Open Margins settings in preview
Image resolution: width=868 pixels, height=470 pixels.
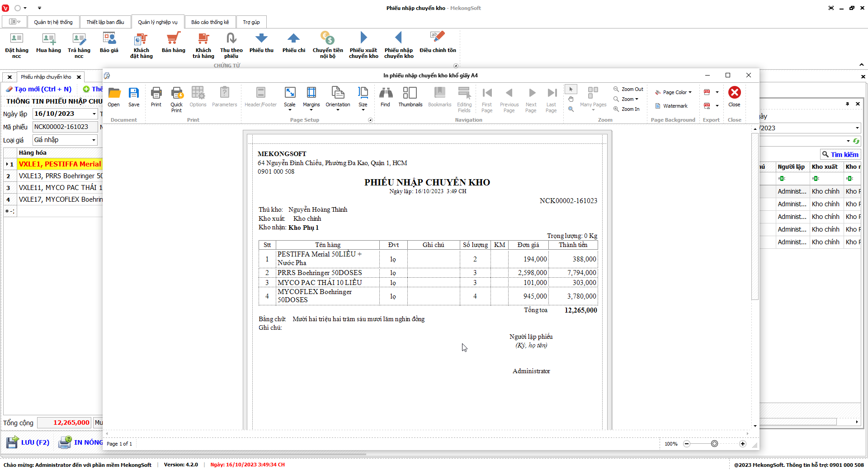311,99
